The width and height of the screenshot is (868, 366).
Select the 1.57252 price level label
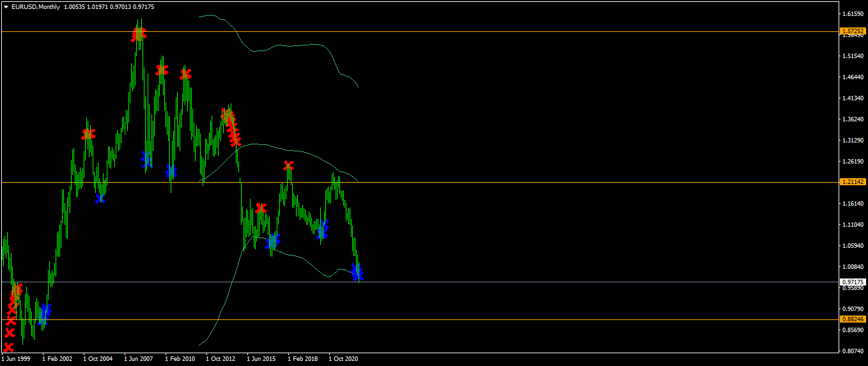(853, 31)
